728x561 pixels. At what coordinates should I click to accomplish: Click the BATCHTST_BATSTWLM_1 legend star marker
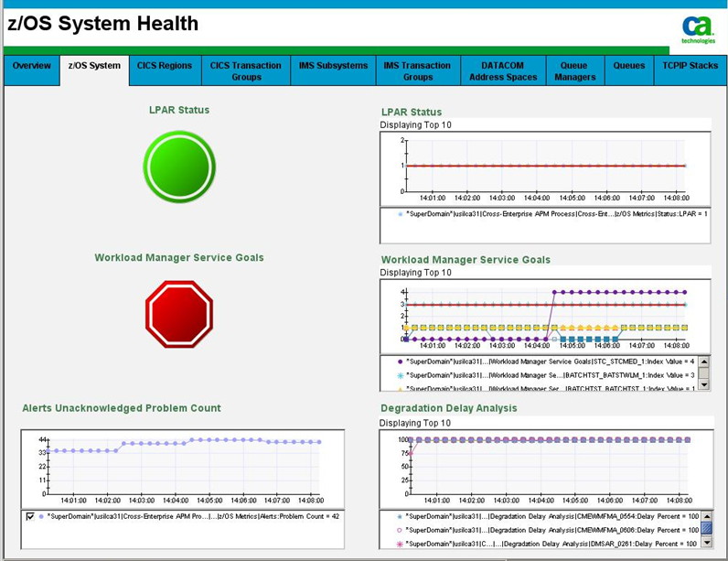[401, 375]
